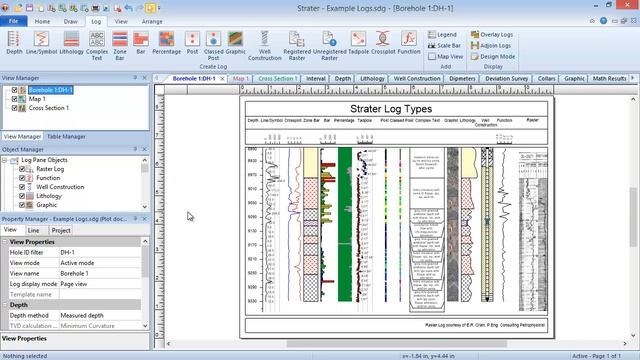Click Undo in quick access toolbar
640x360 pixels.
129,8
